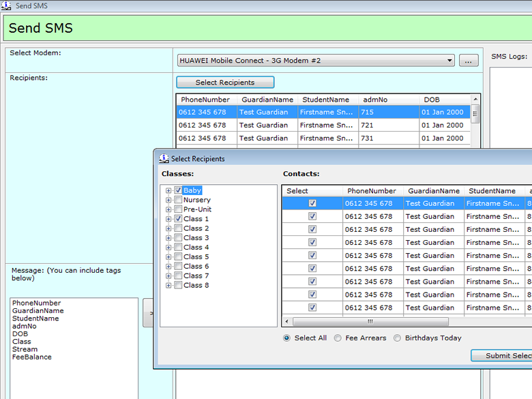Choose the Birthdays Today radio option

click(x=397, y=338)
